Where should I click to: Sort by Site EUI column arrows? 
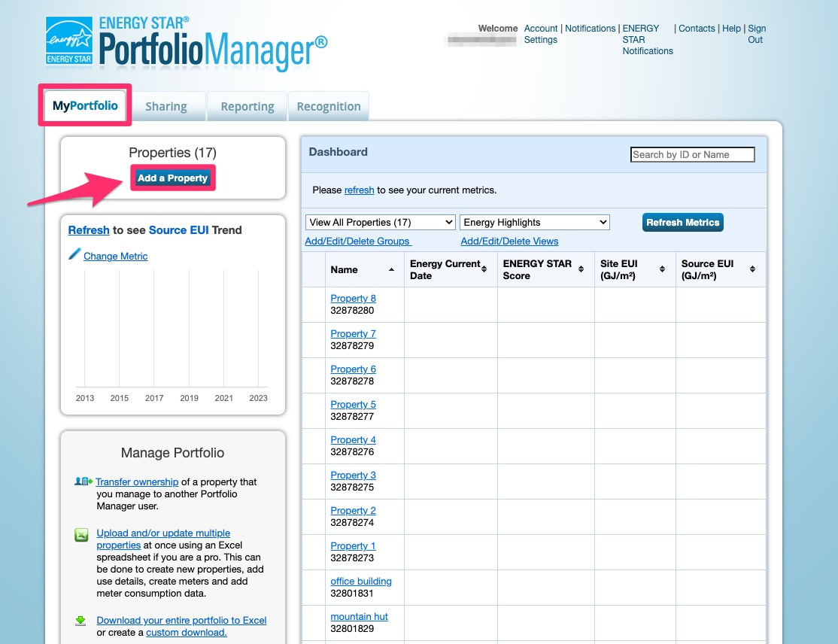[x=662, y=269]
